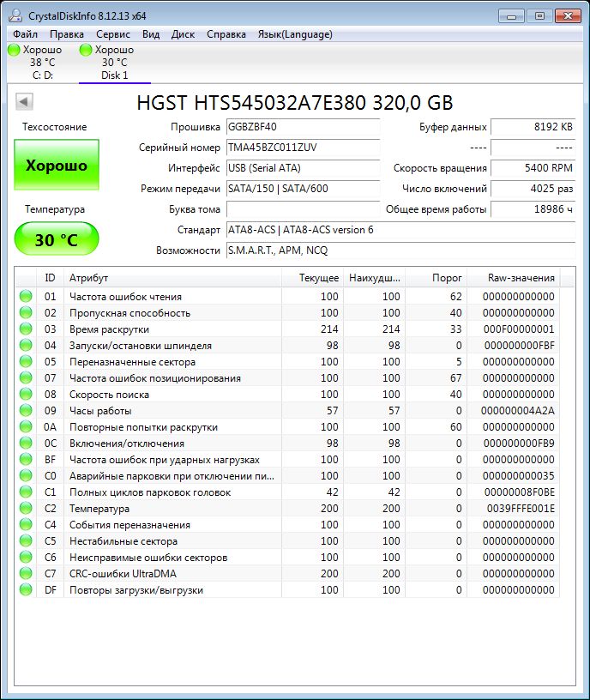590x700 pixels.
Task: Select the Disk 1 tab
Action: click(x=115, y=63)
